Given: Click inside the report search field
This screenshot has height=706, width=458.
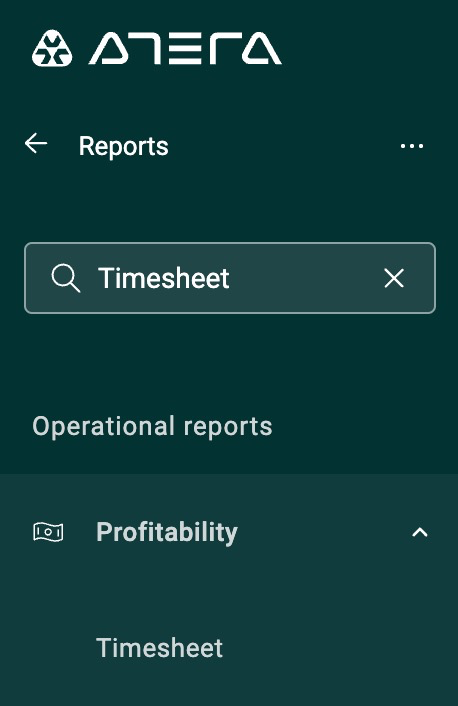Looking at the screenshot, I should [230, 278].
